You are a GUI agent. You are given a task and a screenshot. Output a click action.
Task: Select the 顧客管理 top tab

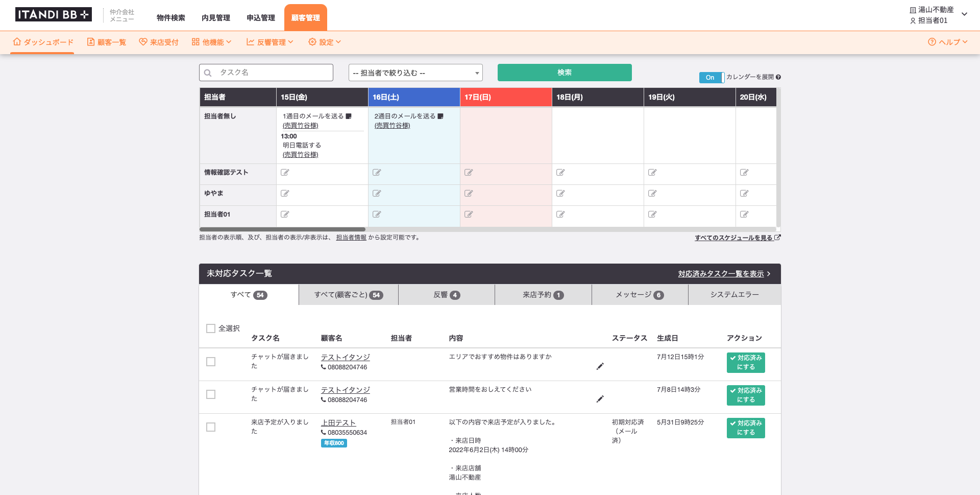point(306,18)
